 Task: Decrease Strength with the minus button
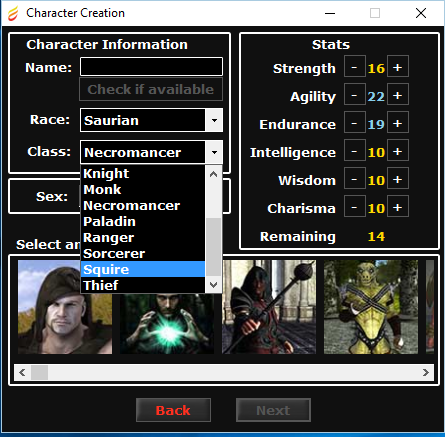click(x=355, y=67)
